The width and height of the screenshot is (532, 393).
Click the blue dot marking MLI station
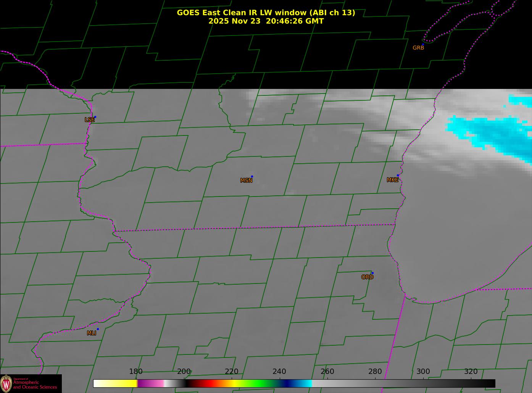coord(98,329)
